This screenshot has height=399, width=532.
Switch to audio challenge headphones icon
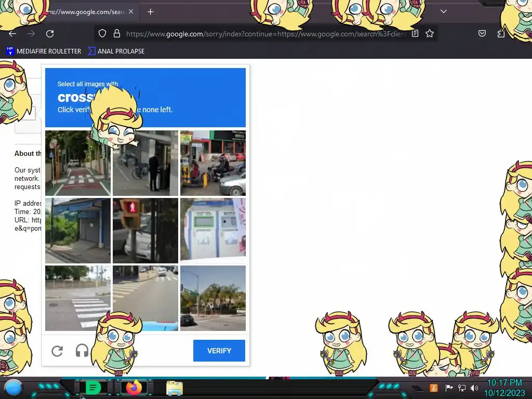(x=82, y=351)
